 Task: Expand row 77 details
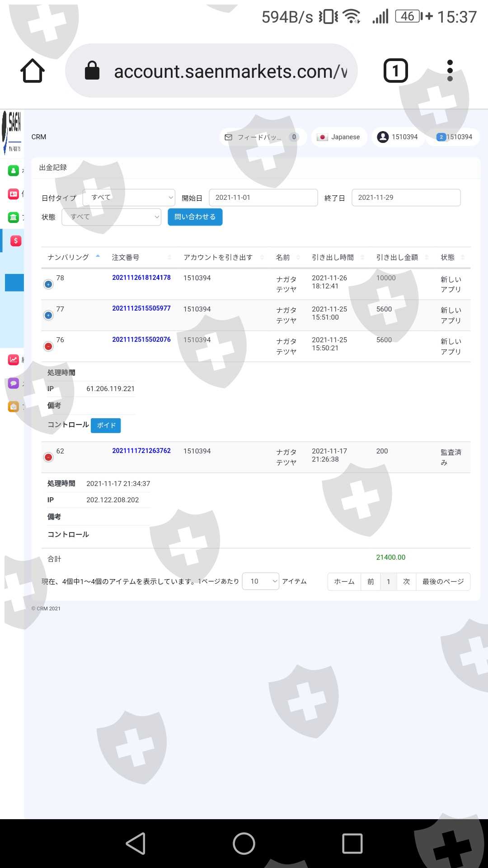[48, 315]
